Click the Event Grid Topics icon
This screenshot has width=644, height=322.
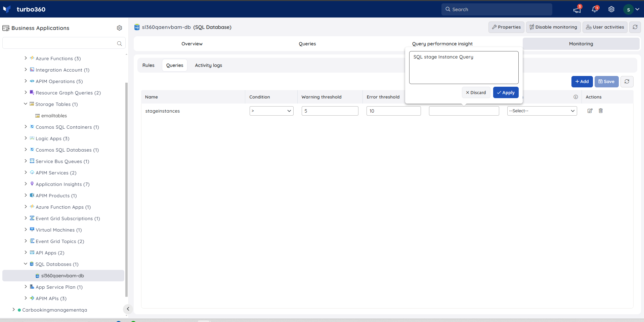[x=32, y=241]
